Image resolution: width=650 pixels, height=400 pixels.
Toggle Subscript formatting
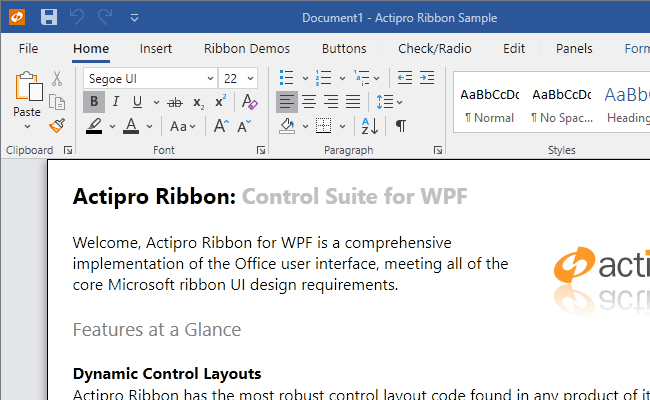tap(199, 102)
